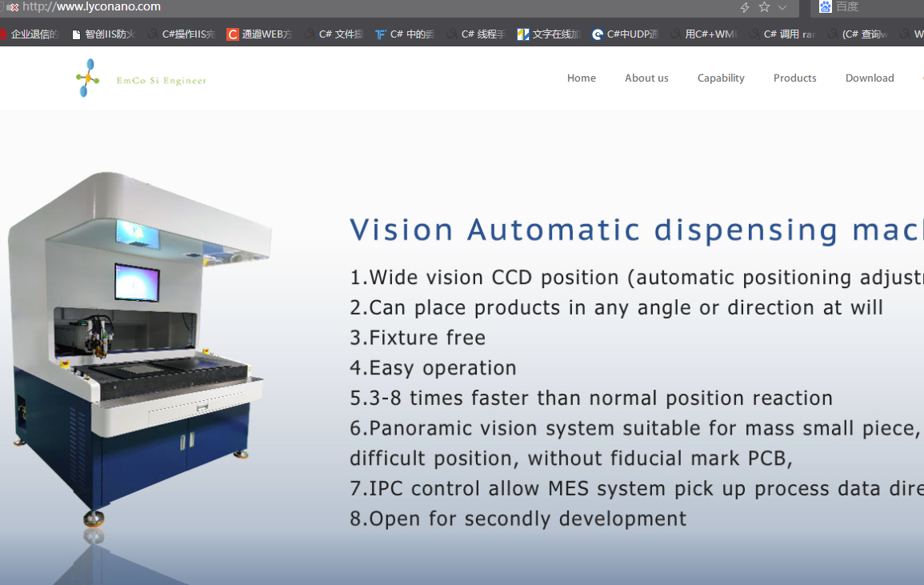
Task: Click the site security icon beside the URL
Action: 13,7
